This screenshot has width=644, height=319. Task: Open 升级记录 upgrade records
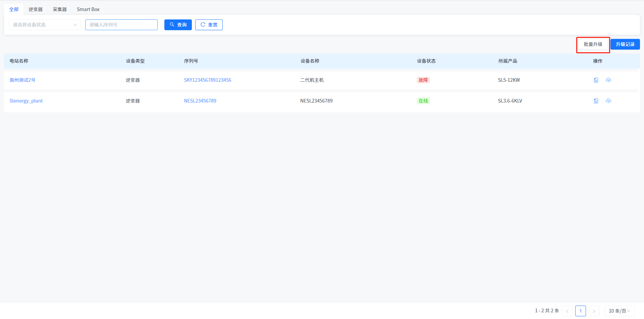click(625, 44)
